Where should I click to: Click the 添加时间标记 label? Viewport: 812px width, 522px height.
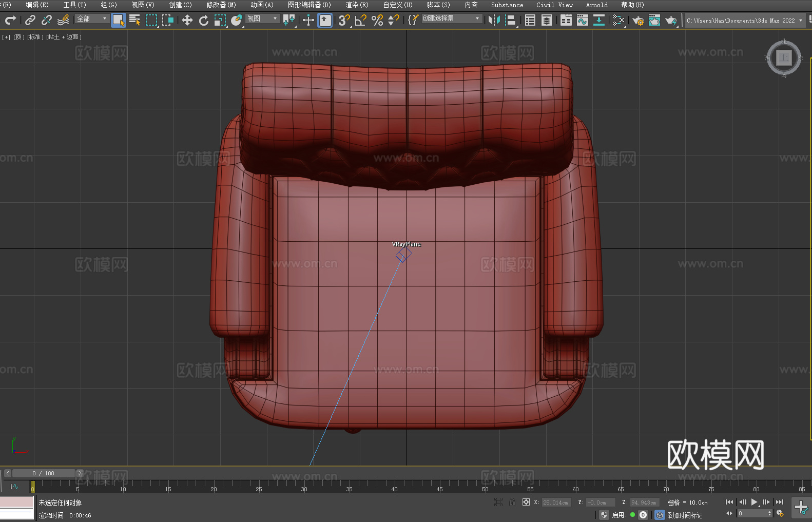(684, 515)
